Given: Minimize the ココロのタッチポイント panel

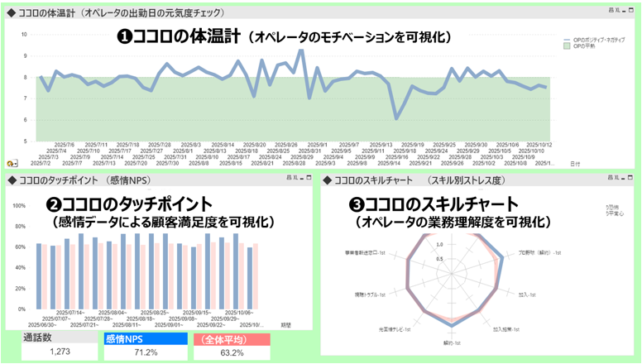Looking at the screenshot, I should coord(302,179).
